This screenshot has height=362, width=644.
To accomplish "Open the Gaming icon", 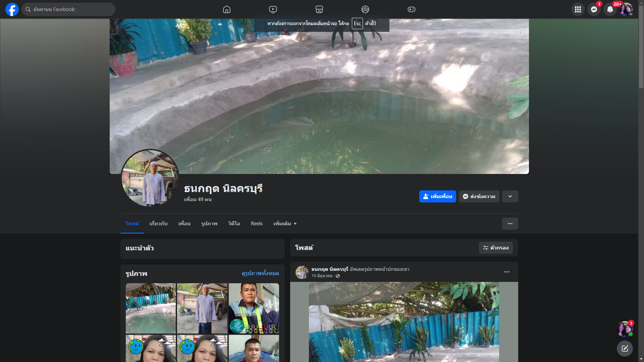I will point(412,9).
